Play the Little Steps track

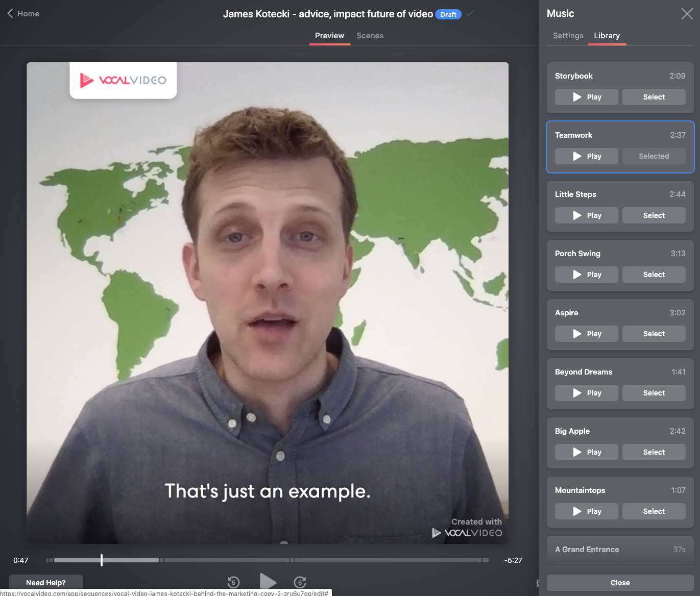point(586,215)
